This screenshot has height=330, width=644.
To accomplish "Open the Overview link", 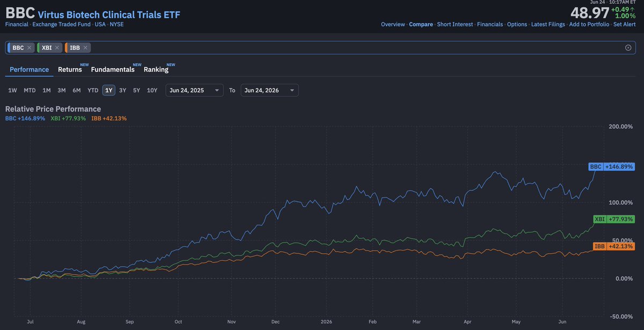I will (x=393, y=25).
